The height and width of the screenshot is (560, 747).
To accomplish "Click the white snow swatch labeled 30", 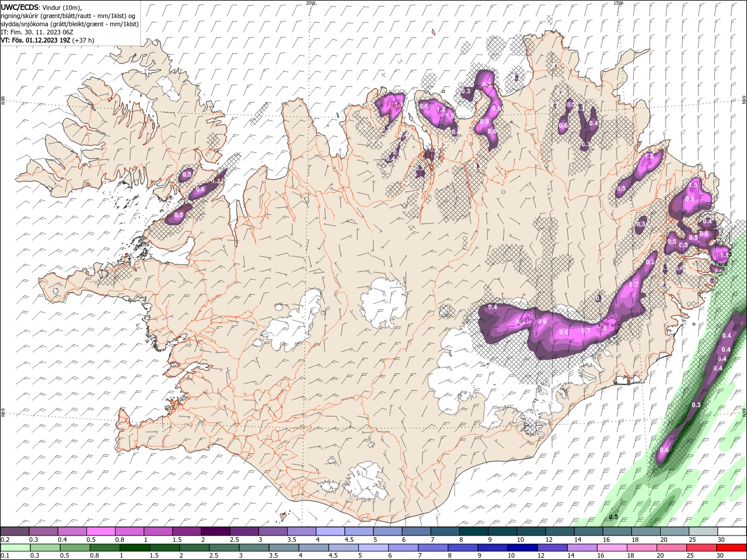I will click(x=732, y=531).
